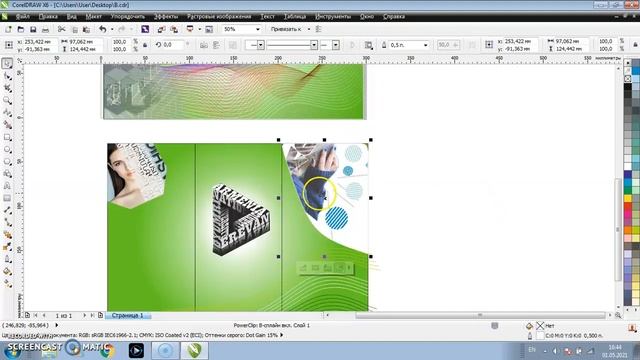
Task: Open the 50% zoom level dropdown
Action: 258,29
